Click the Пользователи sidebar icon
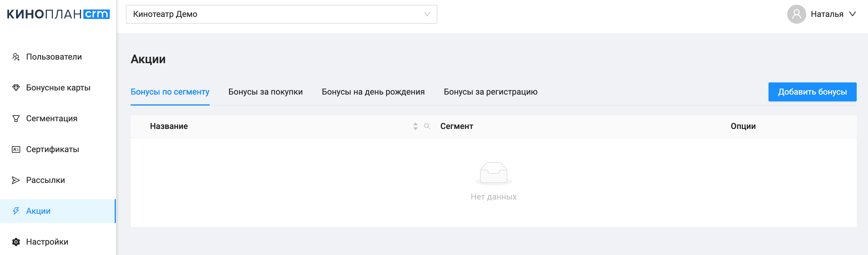This screenshot has width=868, height=255. coord(16,57)
